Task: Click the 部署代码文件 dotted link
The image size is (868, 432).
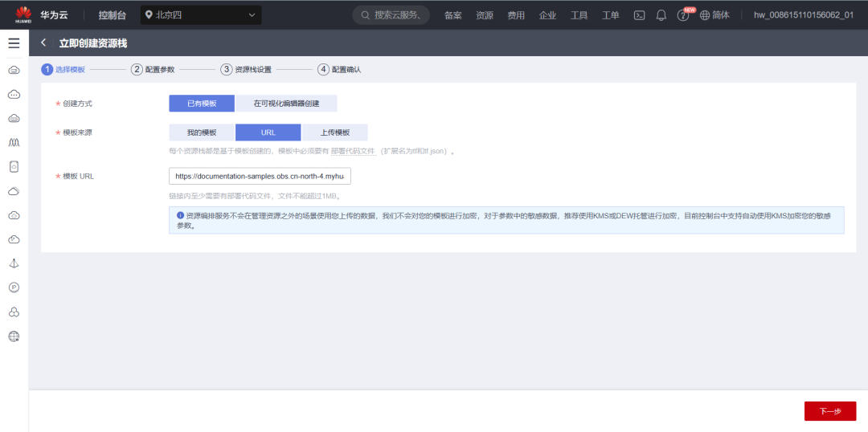Action: pos(353,150)
